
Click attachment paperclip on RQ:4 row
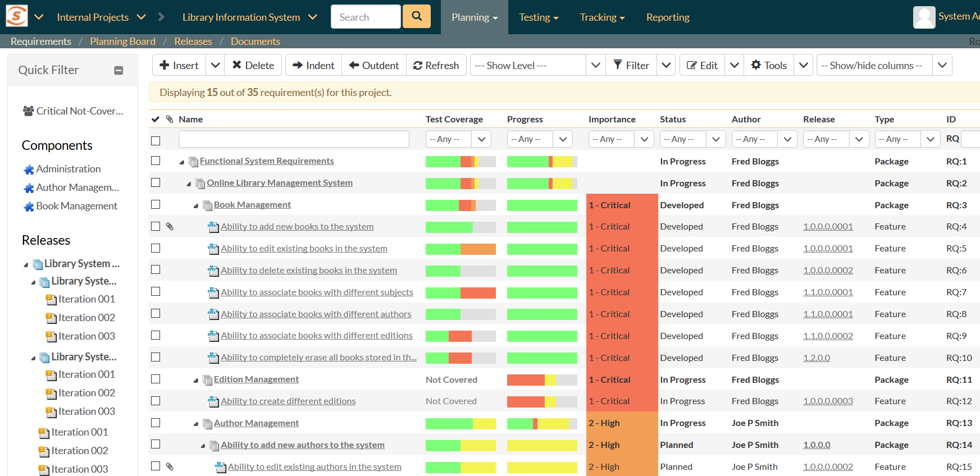click(x=170, y=227)
